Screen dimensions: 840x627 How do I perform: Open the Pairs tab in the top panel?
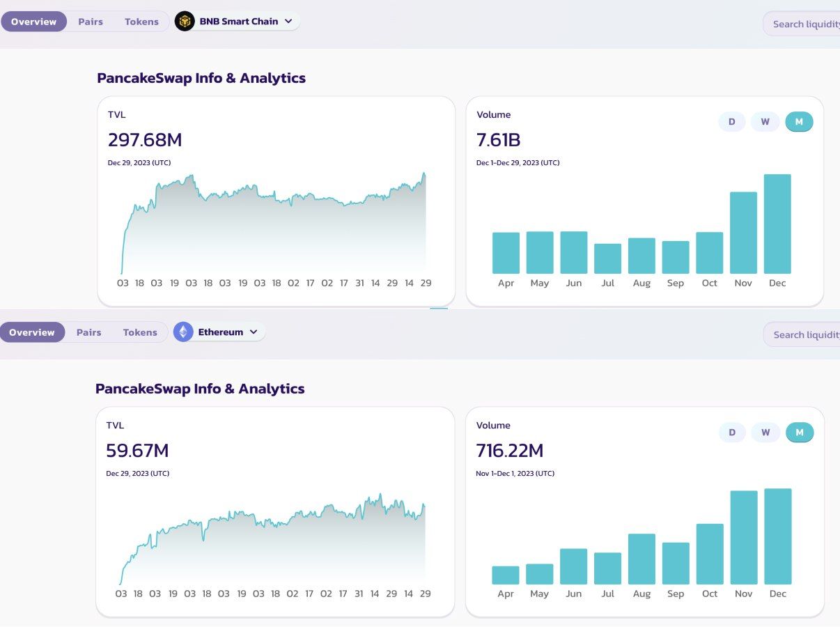tap(91, 22)
